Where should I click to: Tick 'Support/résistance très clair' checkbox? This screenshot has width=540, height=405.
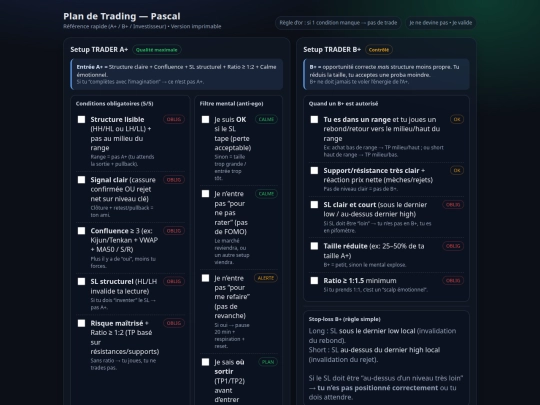[314, 170]
